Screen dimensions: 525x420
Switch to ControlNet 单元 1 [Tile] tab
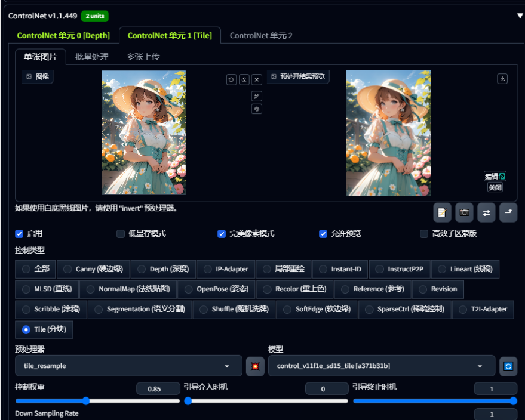[x=170, y=35]
